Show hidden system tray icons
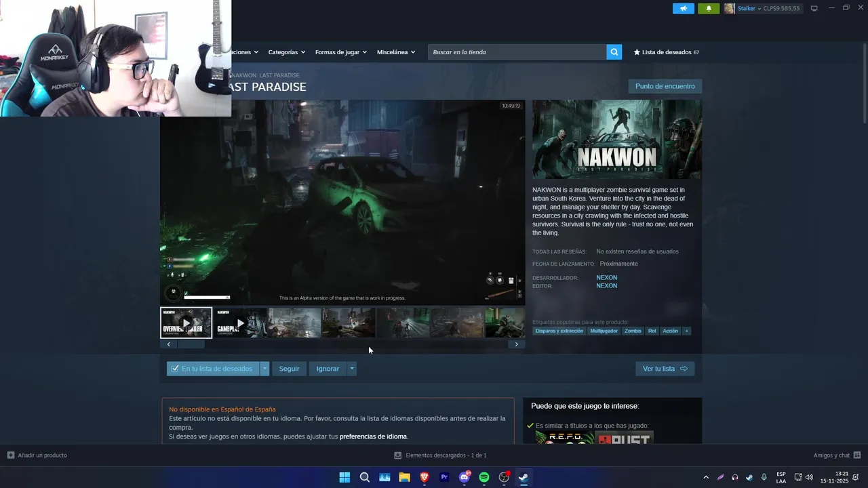Image resolution: width=868 pixels, height=488 pixels. [x=706, y=477]
